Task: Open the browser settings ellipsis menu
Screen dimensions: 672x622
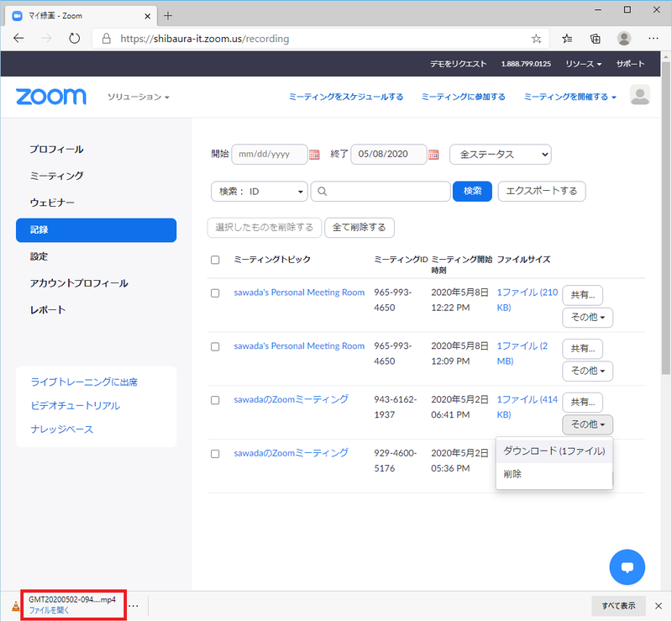Action: coord(654,39)
